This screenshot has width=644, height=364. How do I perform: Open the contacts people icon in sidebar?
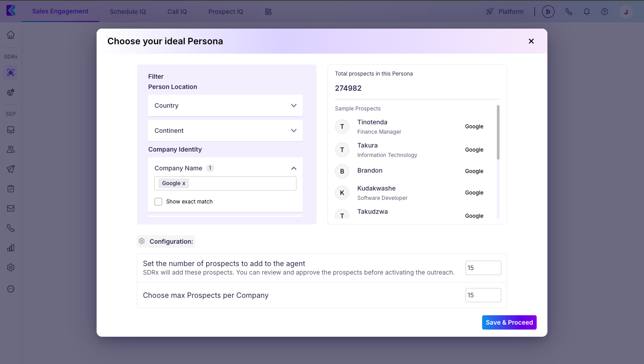11,150
